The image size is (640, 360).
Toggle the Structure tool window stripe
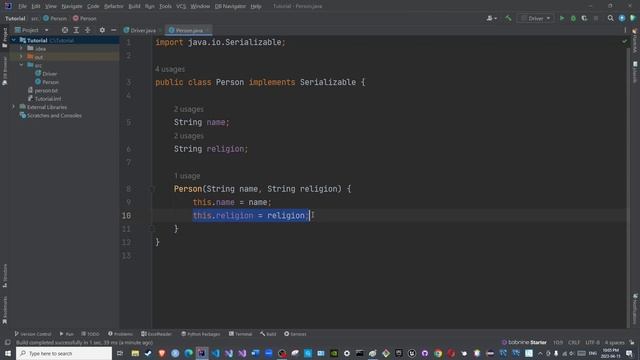click(x=4, y=276)
